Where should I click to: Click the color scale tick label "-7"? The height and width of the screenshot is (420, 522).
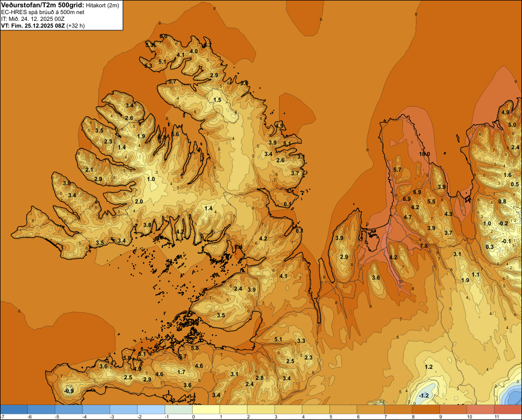click(x=2, y=417)
